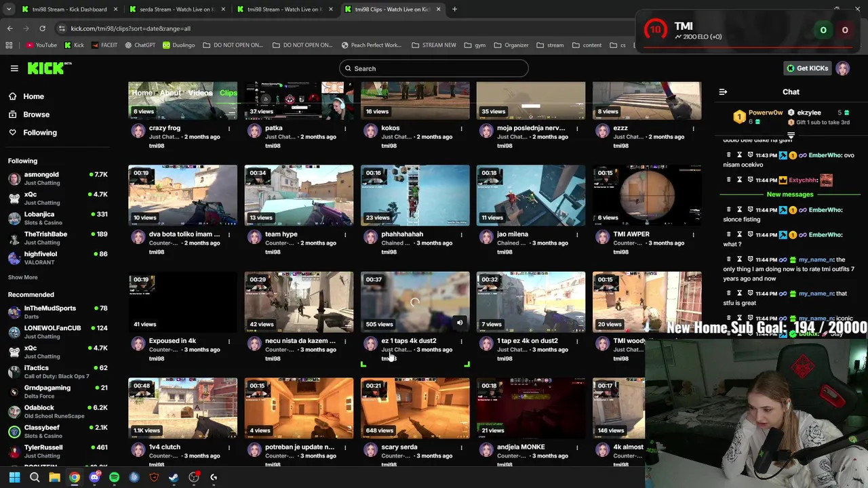
Task: Click New messages in chat
Action: (x=789, y=195)
